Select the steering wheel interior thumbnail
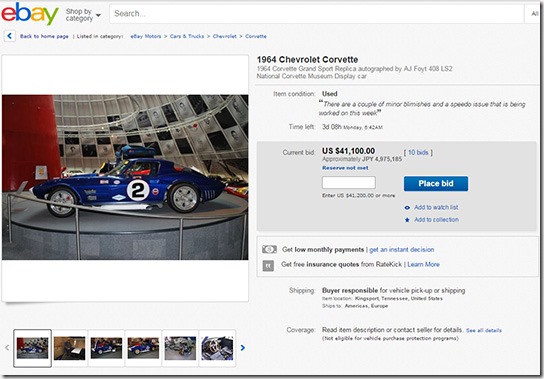This screenshot has width=544, height=379. pyautogui.click(x=217, y=348)
